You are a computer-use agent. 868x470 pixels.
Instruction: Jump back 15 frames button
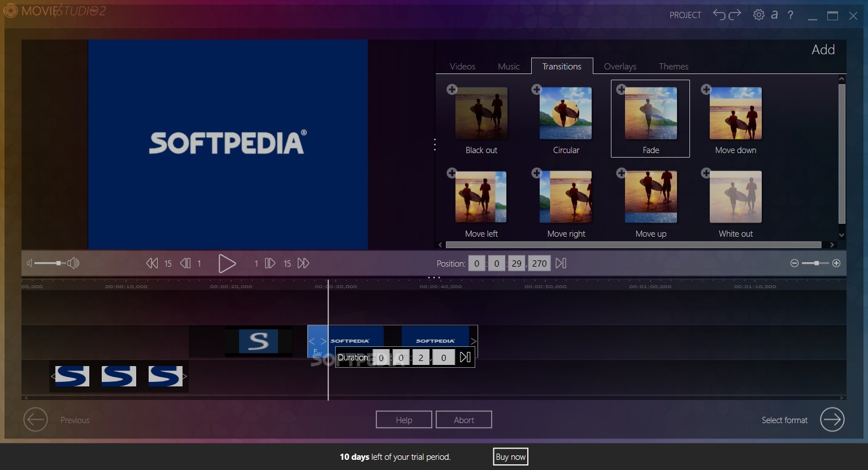coord(152,263)
